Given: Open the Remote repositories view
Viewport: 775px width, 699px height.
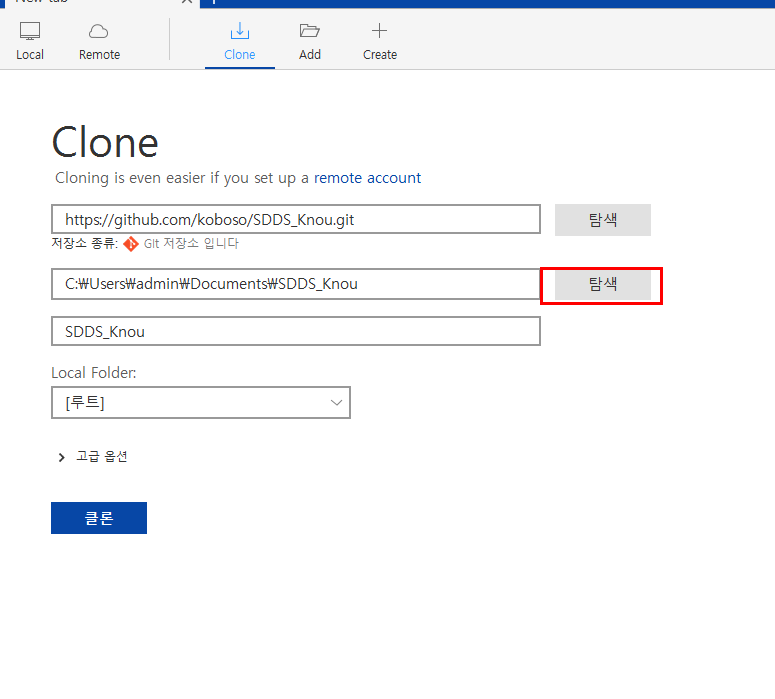Looking at the screenshot, I should 99,41.
